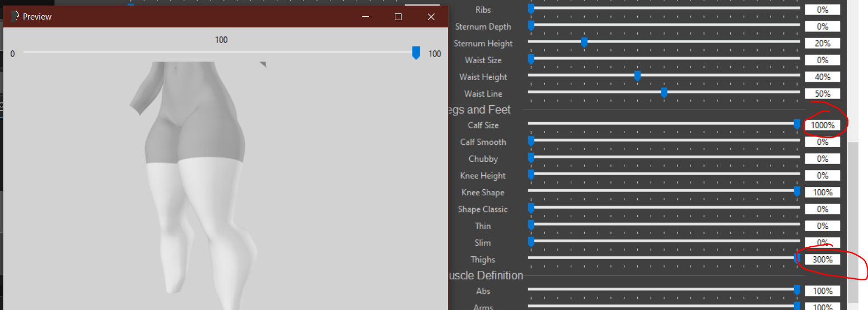Click the Abs slider handle
The height and width of the screenshot is (310, 868).
[797, 290]
